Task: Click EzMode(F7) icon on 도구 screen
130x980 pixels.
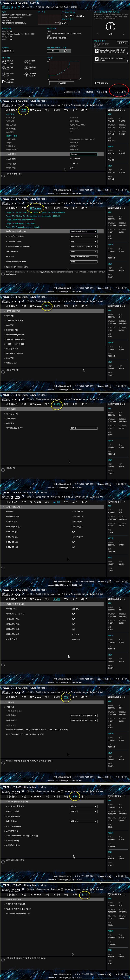Action: [x=110, y=876]
